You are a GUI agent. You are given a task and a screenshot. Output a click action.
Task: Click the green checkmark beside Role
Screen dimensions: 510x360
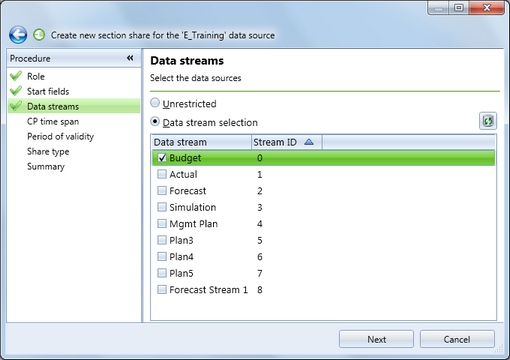click(x=16, y=76)
